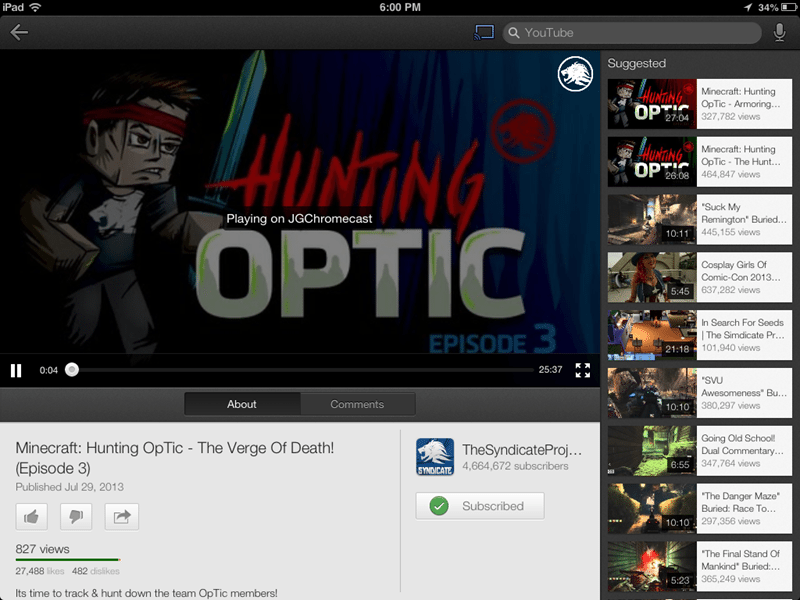
Task: Click the Suggested heading
Action: (636, 63)
